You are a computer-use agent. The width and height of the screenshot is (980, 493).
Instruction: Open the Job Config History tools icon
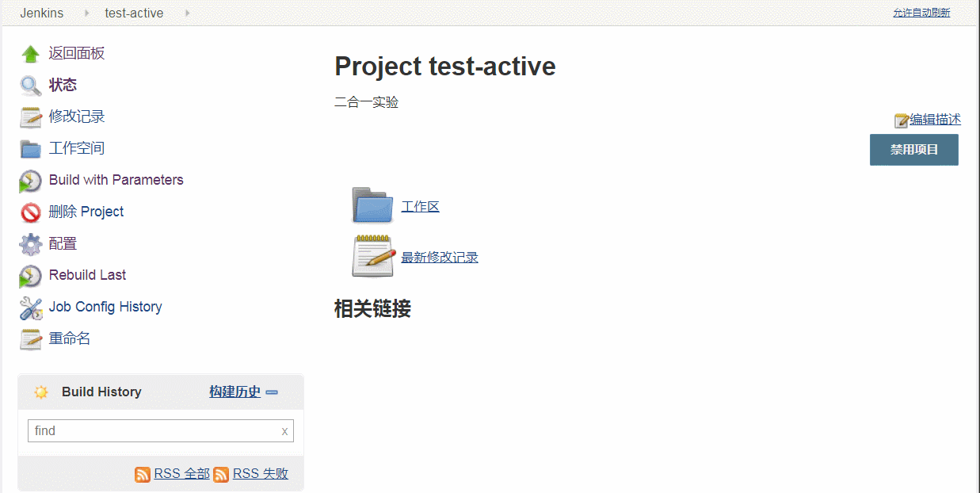click(29, 307)
